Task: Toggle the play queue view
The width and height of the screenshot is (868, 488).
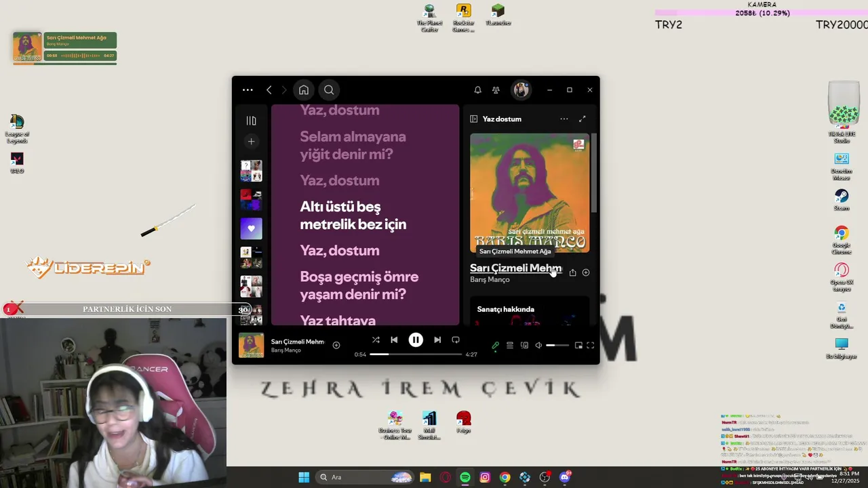Action: [510, 345]
